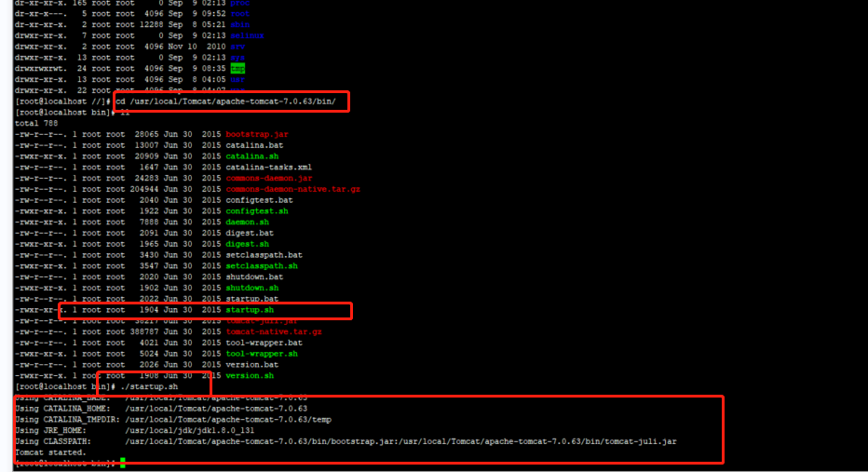
Task: Select commons-daemon-native.tar.gz file name
Action: pyautogui.click(x=292, y=189)
